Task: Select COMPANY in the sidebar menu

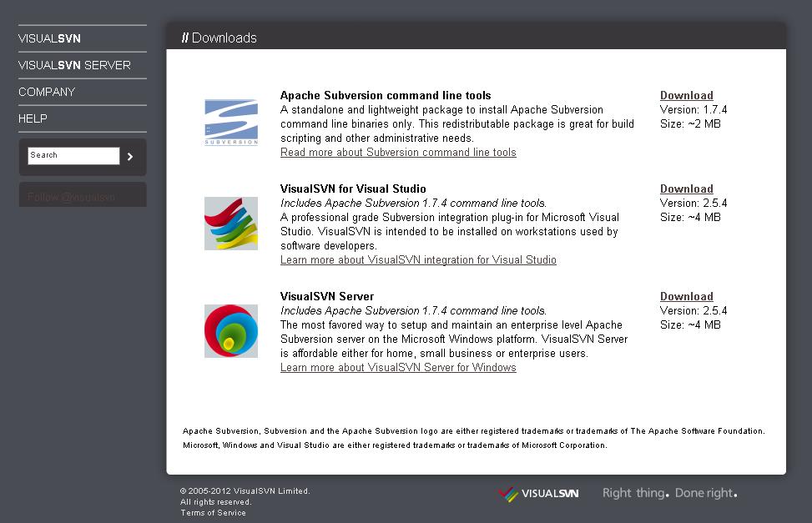Action: pyautogui.click(x=47, y=92)
